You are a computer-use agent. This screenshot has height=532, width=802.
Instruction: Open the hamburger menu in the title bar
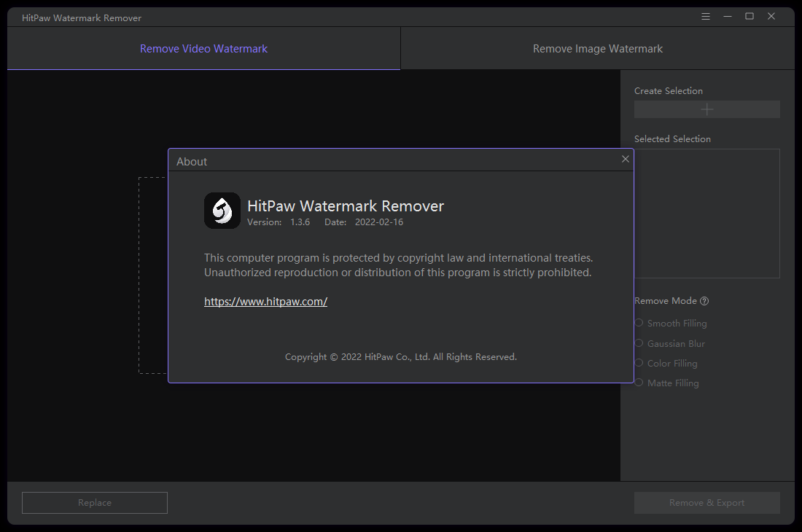coord(705,16)
